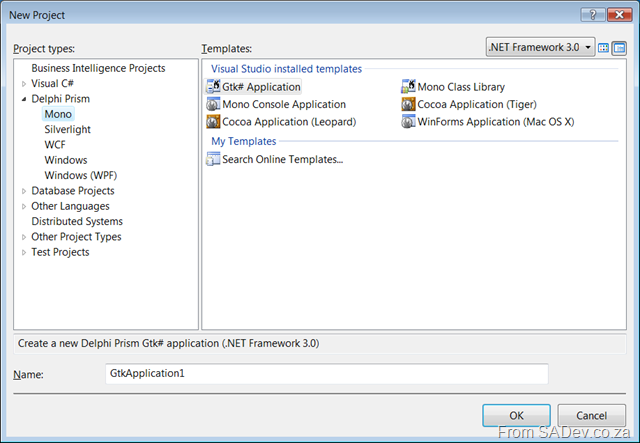
Task: Select Mono under Delphi Prism
Action: pyautogui.click(x=58, y=114)
